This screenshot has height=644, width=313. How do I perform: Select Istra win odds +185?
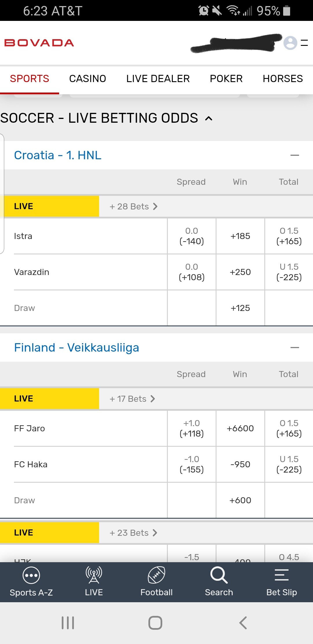click(240, 236)
